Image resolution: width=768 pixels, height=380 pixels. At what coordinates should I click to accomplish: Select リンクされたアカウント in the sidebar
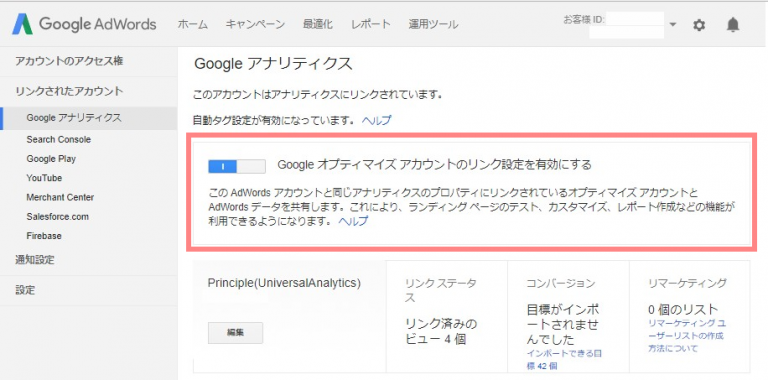(x=69, y=91)
